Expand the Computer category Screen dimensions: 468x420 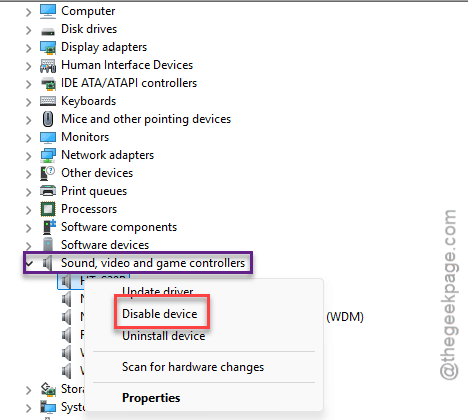[x=28, y=12]
